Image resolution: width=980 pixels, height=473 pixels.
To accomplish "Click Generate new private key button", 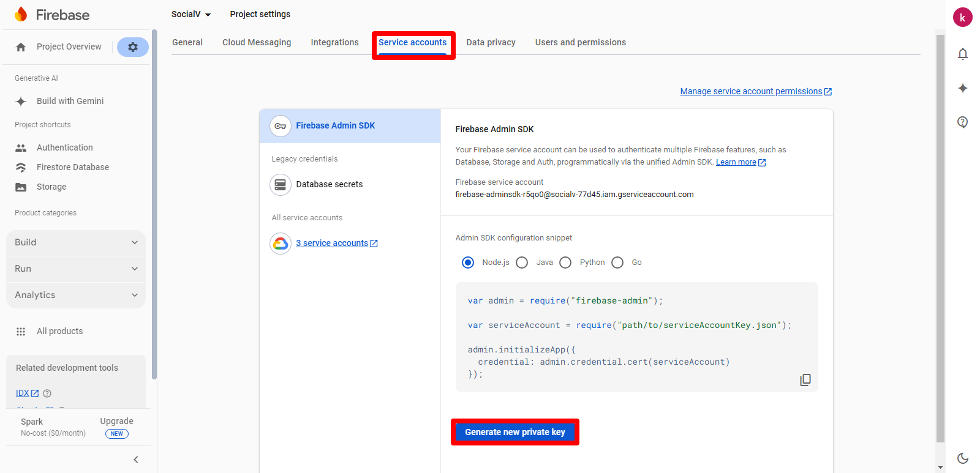I will coord(514,432).
